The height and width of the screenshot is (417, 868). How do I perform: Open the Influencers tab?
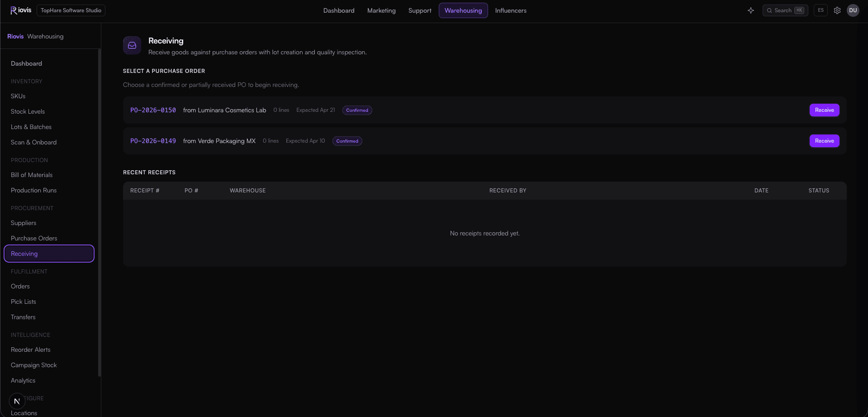(511, 10)
